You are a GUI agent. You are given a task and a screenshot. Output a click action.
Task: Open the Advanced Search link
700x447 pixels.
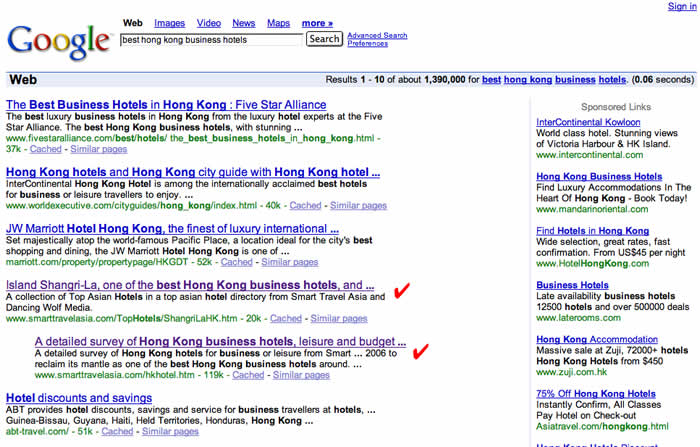pos(377,36)
